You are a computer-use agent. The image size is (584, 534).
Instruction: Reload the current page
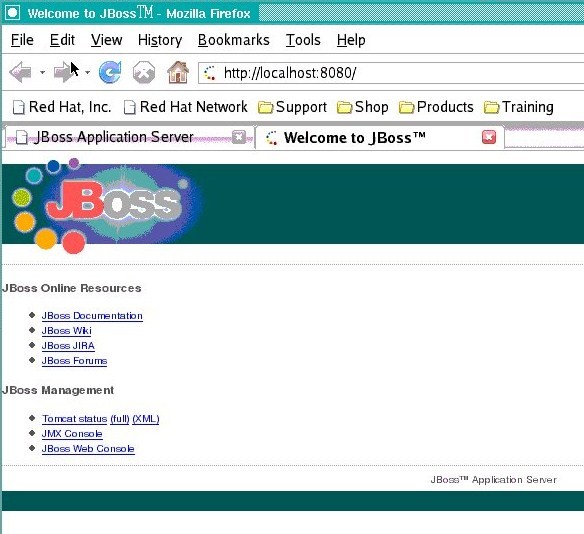110,72
